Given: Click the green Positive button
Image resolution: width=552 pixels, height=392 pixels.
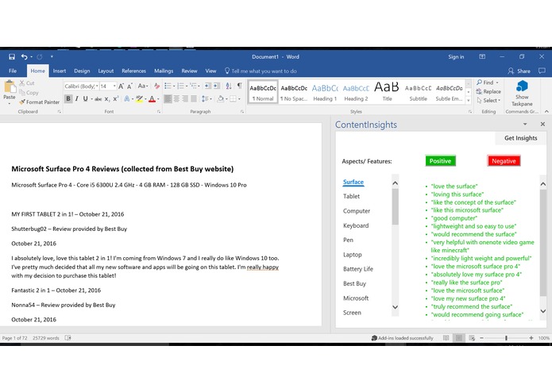Looking at the screenshot, I should 440,161.
